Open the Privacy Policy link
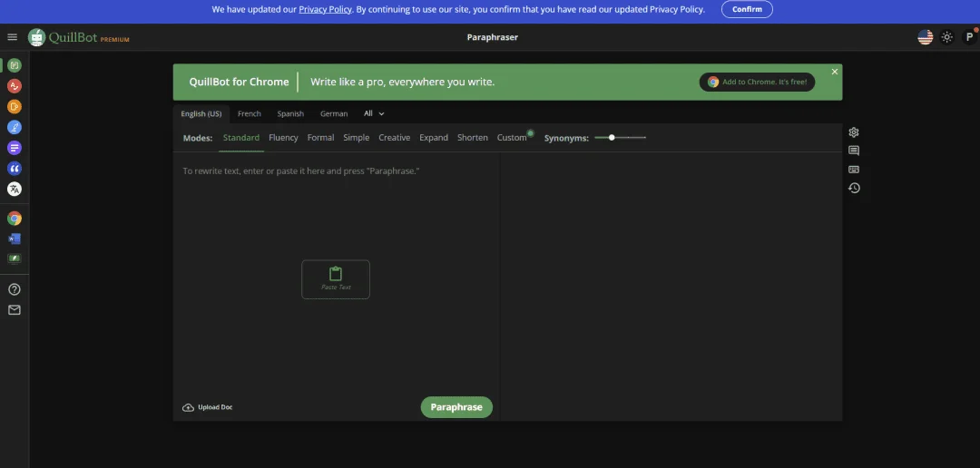 click(x=325, y=9)
